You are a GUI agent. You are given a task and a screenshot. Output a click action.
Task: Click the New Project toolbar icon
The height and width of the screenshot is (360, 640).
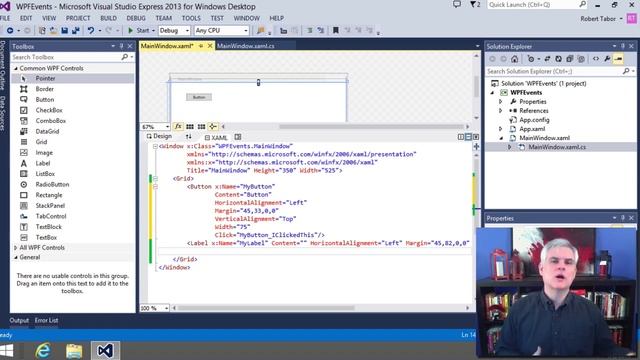(42, 31)
